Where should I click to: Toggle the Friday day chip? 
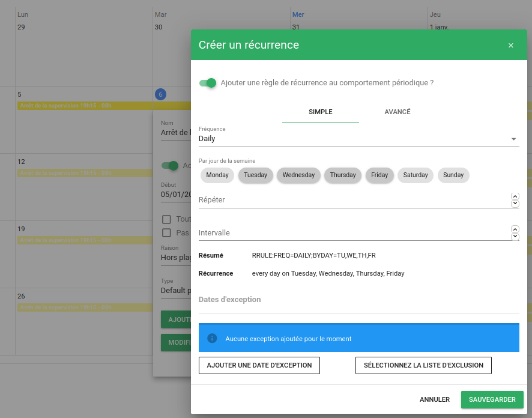379,175
